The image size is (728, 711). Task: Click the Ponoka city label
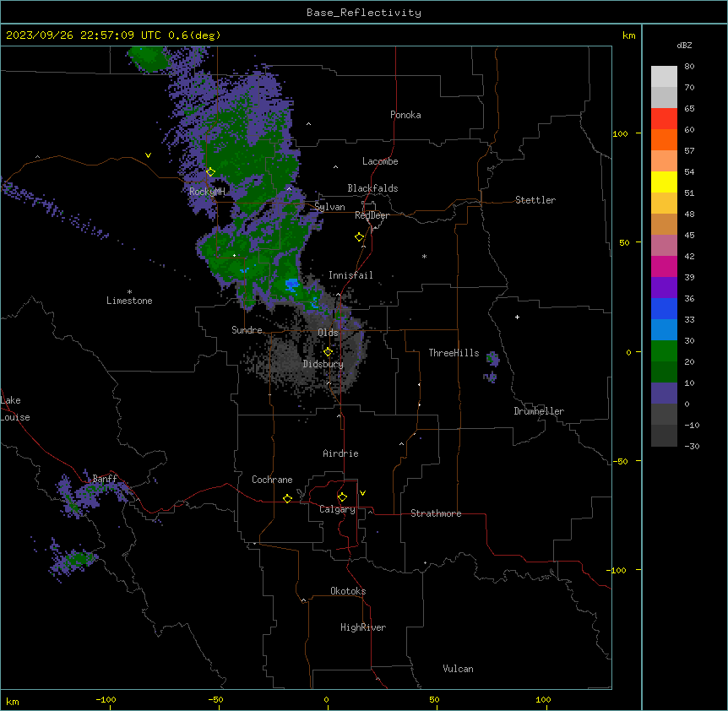tap(405, 115)
